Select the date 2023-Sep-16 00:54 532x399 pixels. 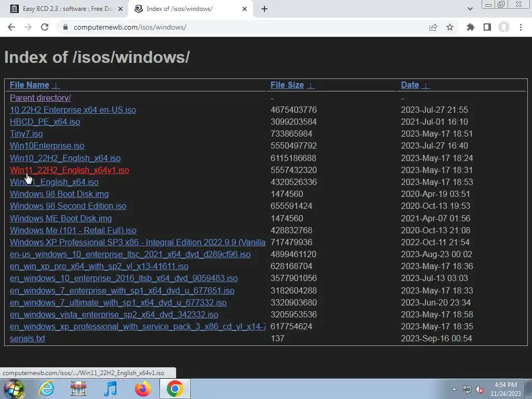click(436, 338)
